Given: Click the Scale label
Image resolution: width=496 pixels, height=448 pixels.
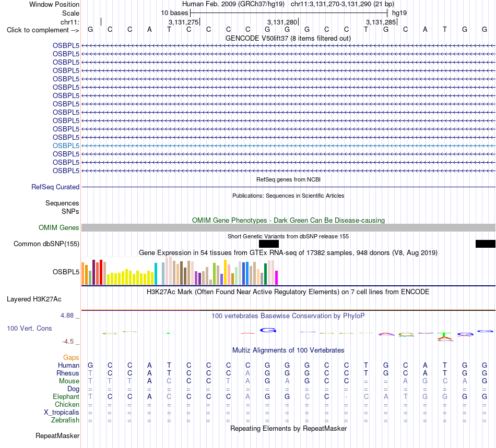Looking at the screenshot, I should click(x=70, y=13).
